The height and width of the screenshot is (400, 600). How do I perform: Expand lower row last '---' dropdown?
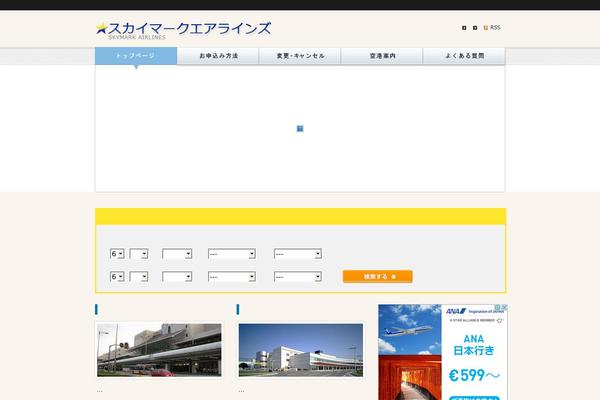[298, 277]
